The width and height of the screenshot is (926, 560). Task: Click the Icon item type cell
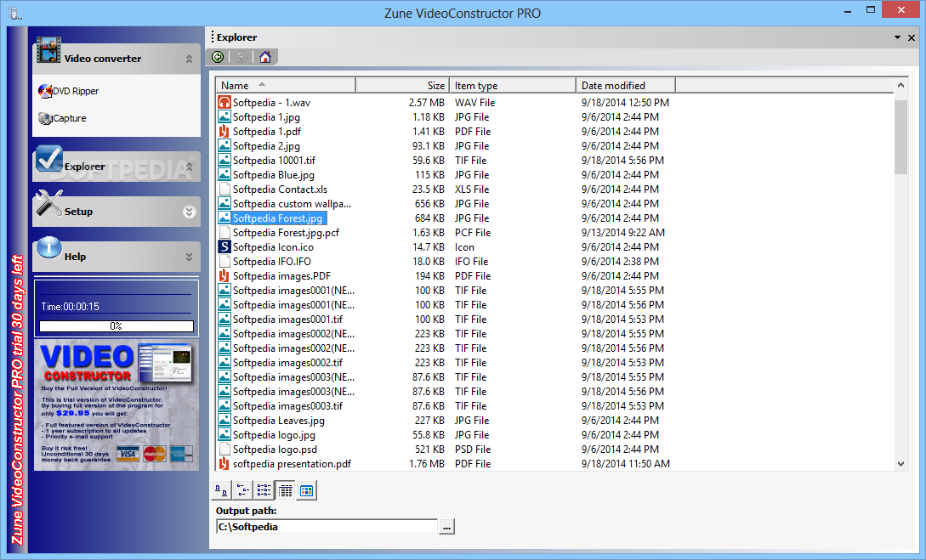pos(464,246)
